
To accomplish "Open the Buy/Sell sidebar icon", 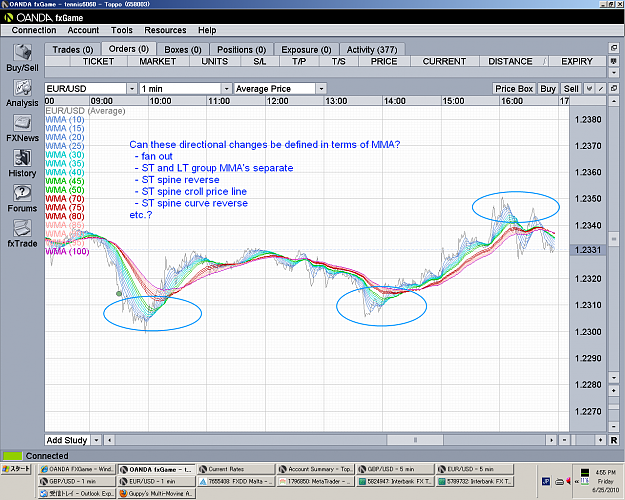I will (22, 57).
